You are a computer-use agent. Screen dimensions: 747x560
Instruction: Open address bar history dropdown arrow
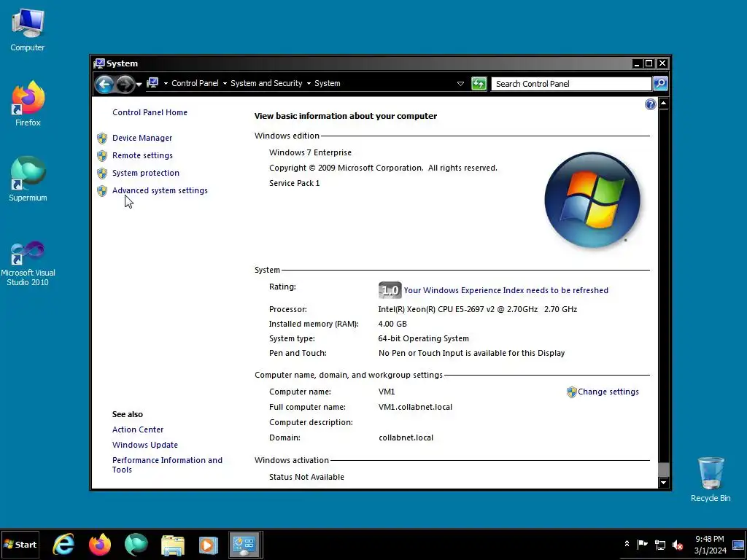[x=460, y=83]
